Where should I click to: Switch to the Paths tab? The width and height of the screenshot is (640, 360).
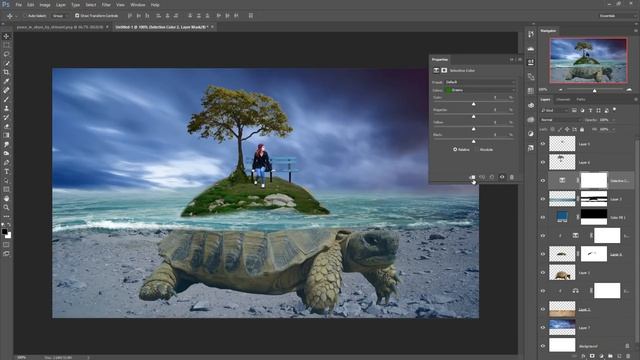pos(581,100)
